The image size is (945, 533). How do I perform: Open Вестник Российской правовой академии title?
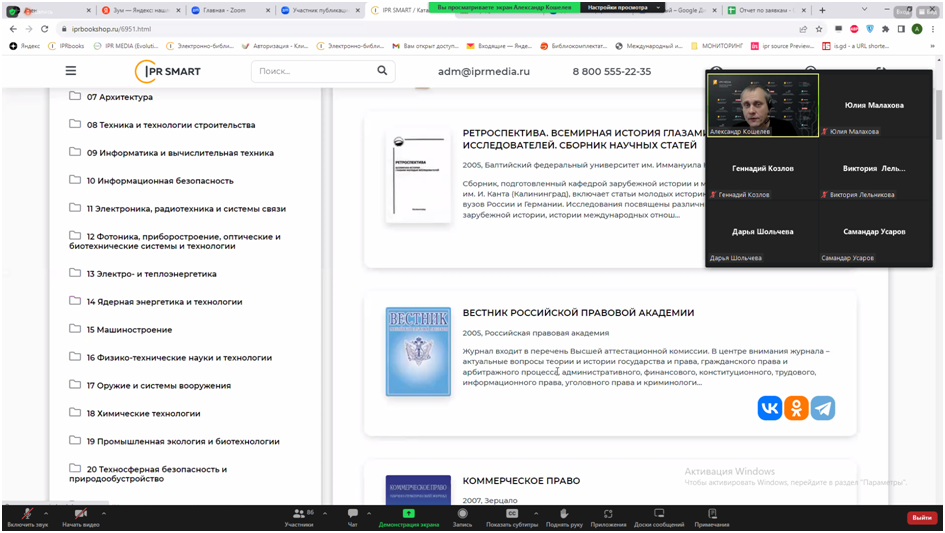click(578, 312)
